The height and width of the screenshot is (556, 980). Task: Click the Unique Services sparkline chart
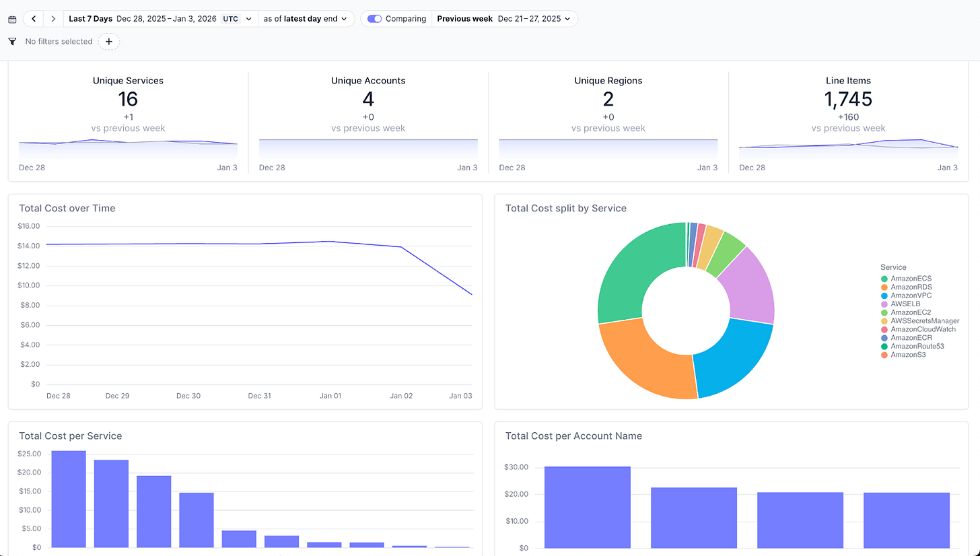click(128, 149)
